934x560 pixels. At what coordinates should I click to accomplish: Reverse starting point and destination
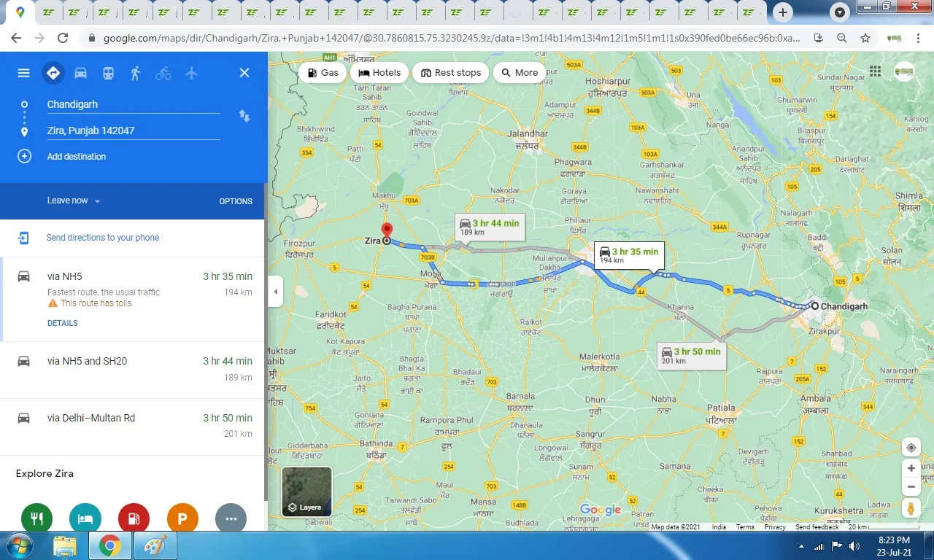pos(244,116)
